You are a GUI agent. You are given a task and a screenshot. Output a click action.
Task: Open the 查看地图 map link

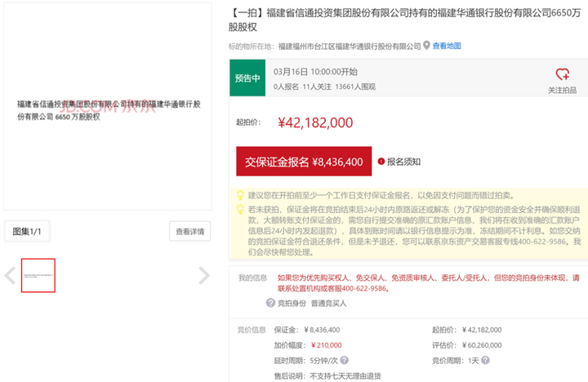click(x=447, y=46)
